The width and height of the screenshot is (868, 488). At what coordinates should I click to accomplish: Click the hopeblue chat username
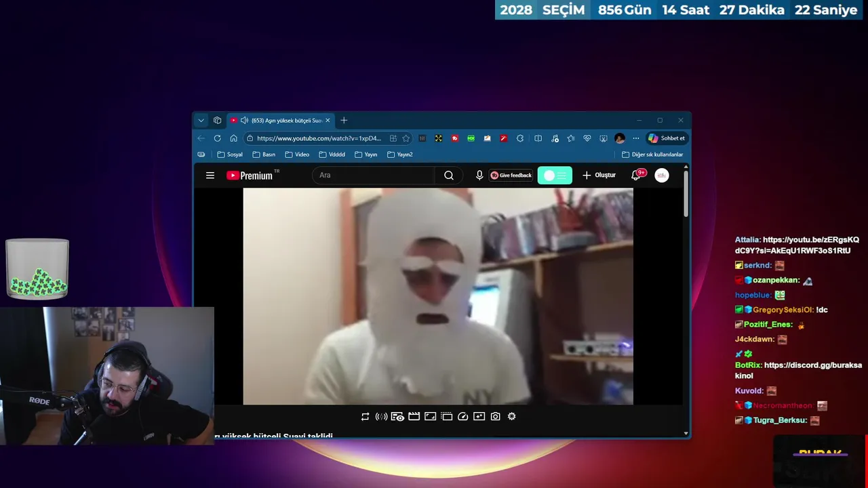(x=753, y=296)
